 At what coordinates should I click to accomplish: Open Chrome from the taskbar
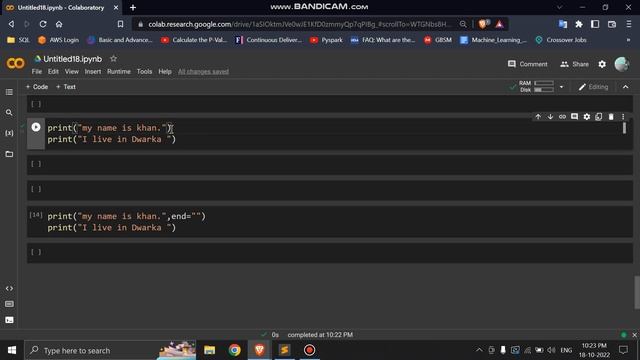point(235,350)
